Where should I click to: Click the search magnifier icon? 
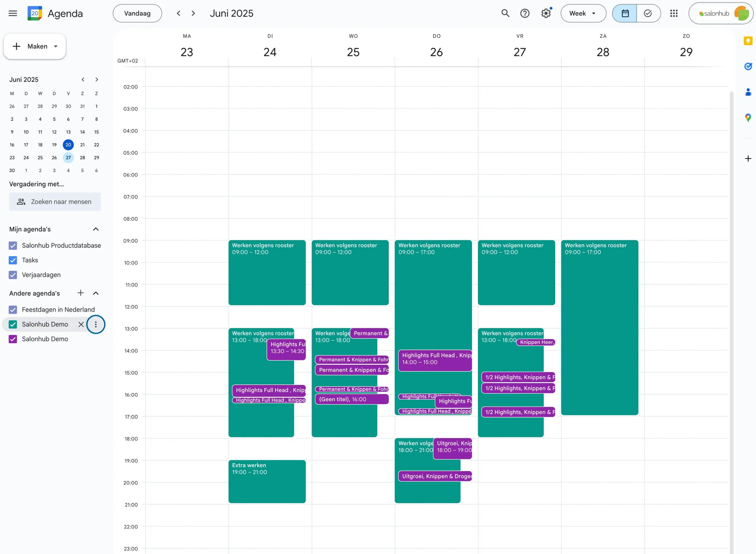tap(505, 13)
